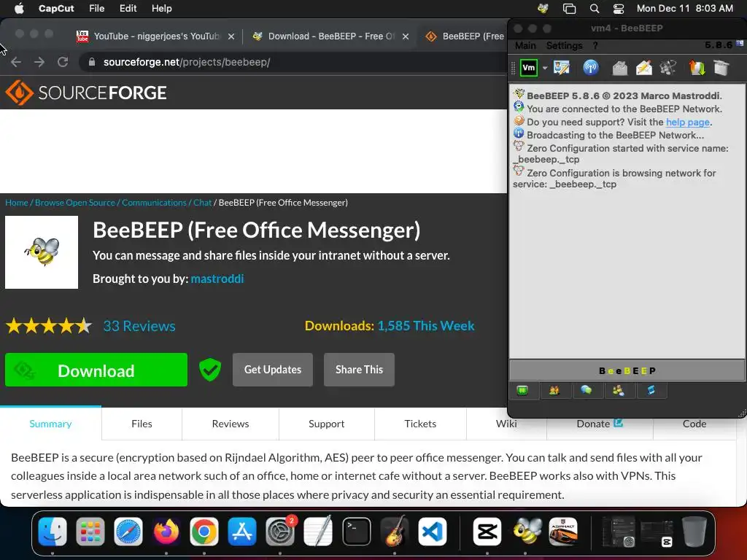Image resolution: width=747 pixels, height=560 pixels.
Task: Reload the SourceForge page
Action: point(63,62)
